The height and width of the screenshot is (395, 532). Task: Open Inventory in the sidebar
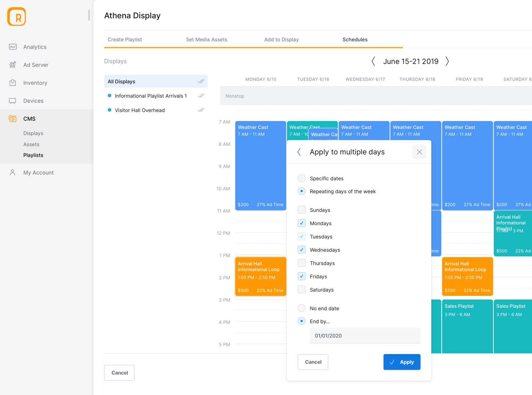coord(35,83)
